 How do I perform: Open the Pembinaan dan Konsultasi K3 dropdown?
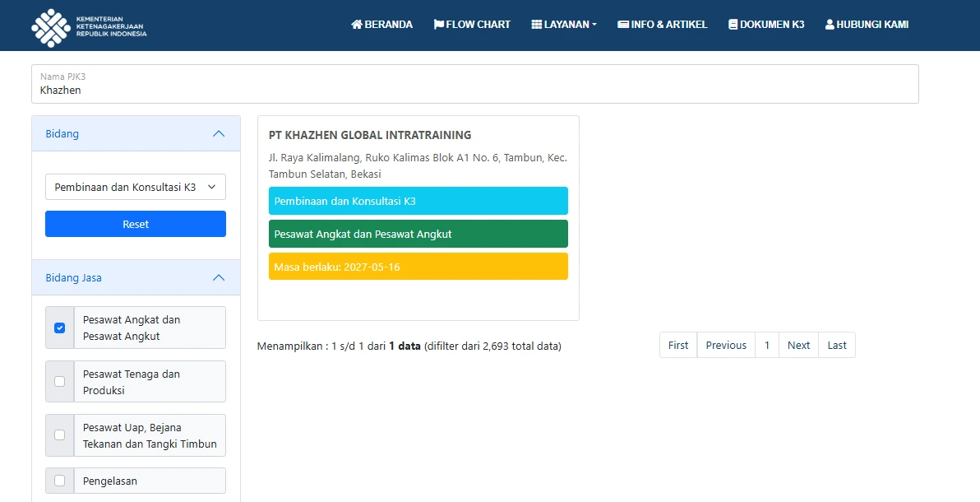tap(136, 187)
